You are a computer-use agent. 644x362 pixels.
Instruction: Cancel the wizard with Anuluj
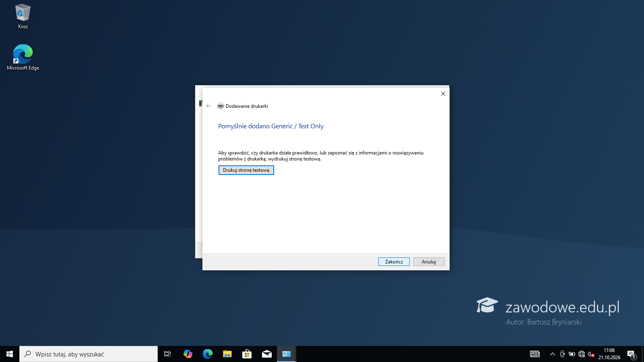429,262
